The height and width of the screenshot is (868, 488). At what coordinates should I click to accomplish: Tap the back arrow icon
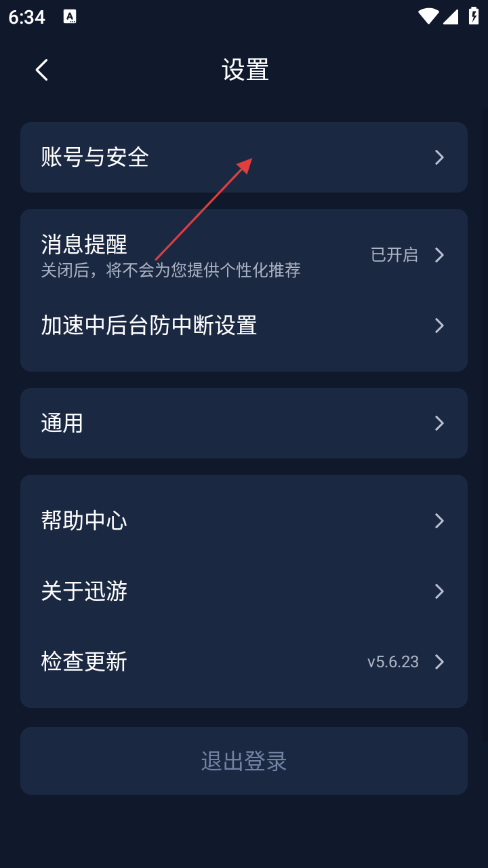[x=42, y=70]
